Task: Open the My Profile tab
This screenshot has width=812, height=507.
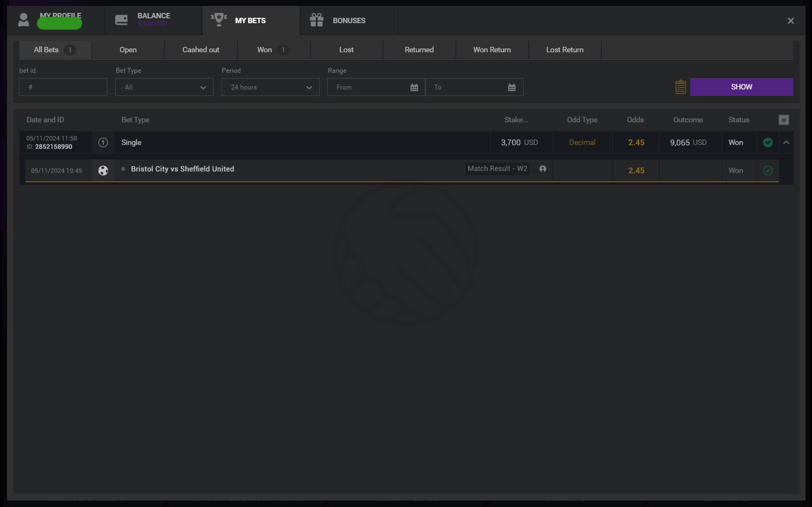Action: 56,20
